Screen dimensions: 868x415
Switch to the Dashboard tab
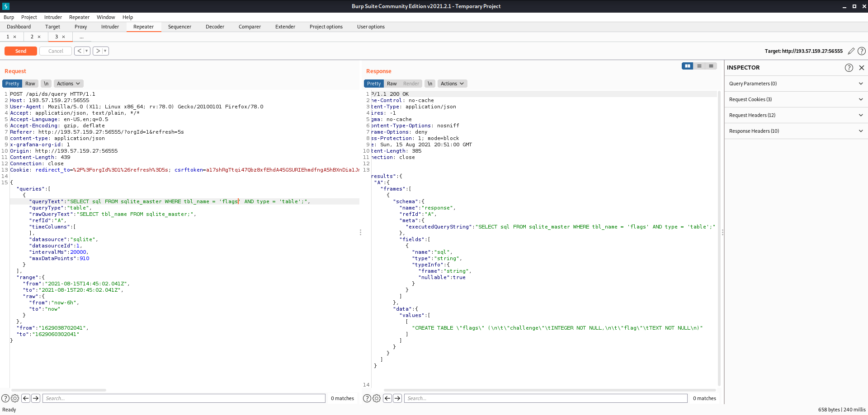point(19,27)
